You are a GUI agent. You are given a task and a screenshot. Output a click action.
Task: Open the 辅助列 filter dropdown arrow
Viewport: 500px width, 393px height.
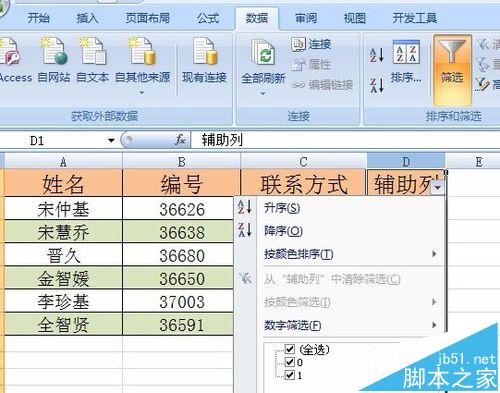(x=437, y=188)
